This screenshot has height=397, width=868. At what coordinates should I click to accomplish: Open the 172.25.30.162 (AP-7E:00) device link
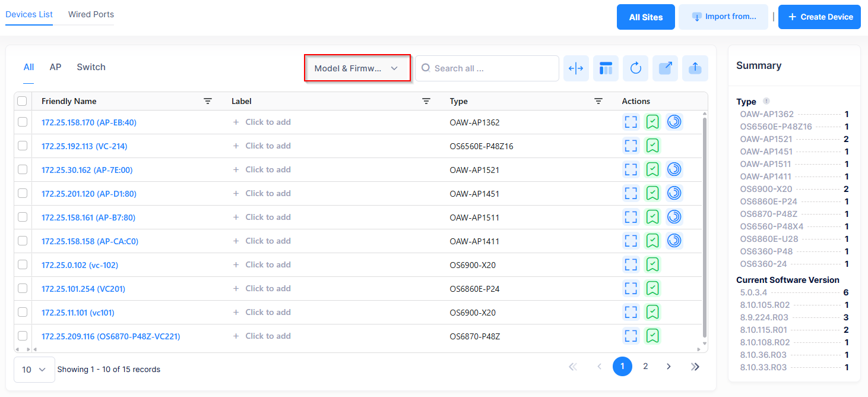87,170
